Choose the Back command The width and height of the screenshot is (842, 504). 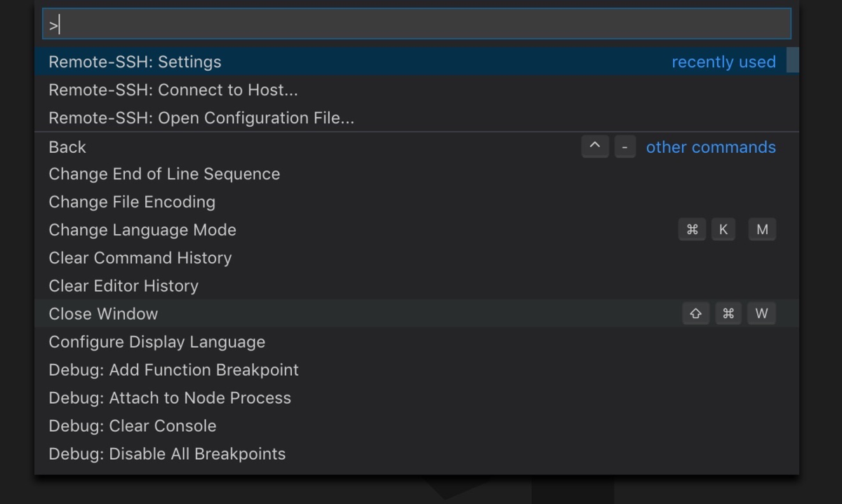(x=416, y=147)
